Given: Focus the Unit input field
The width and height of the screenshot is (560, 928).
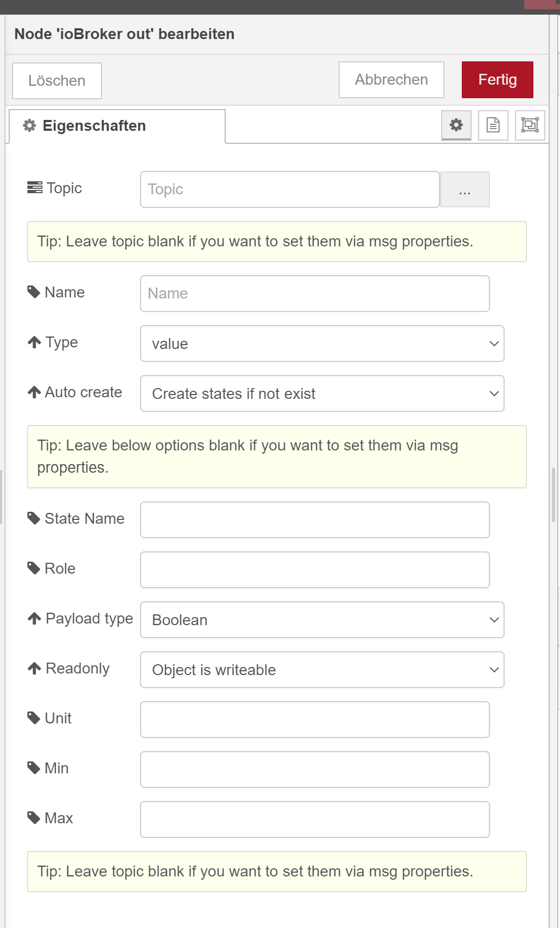Looking at the screenshot, I should (315, 720).
